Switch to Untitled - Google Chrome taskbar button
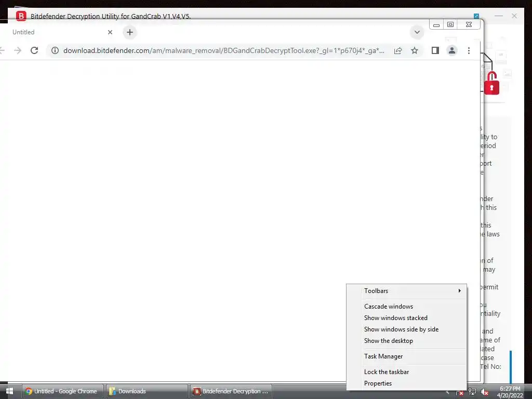 (63, 391)
